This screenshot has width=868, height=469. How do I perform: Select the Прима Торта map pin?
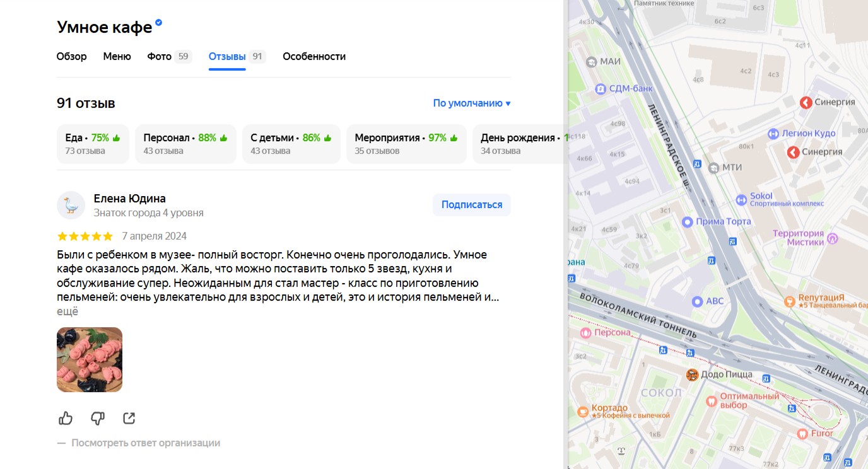[x=688, y=222]
